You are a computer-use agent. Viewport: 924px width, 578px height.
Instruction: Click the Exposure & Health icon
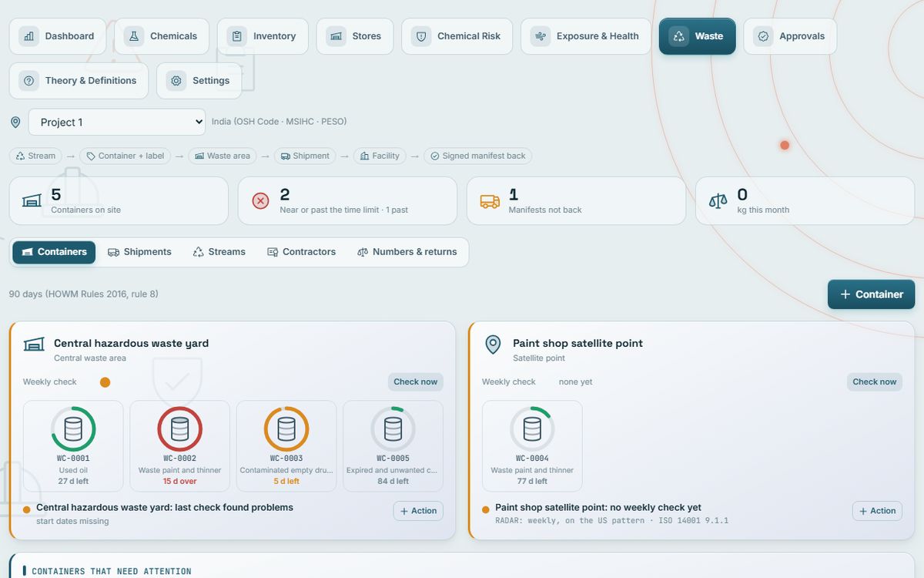(541, 36)
